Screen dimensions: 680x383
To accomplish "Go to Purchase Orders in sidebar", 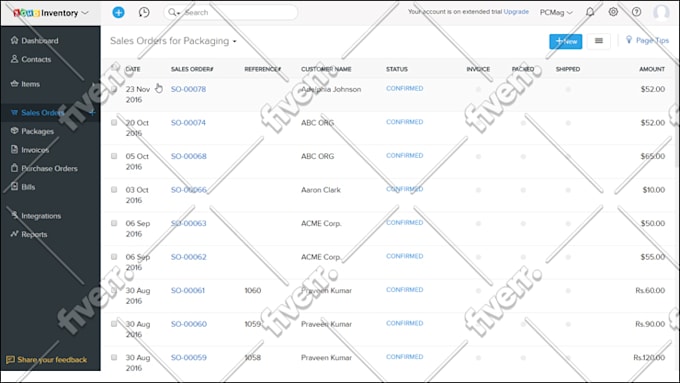I will 49,168.
